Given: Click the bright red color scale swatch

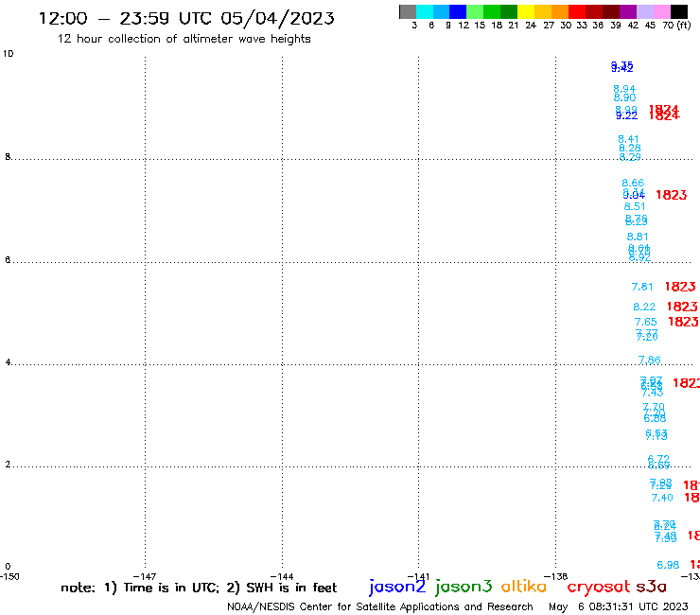Looking at the screenshot, I should [x=577, y=11].
